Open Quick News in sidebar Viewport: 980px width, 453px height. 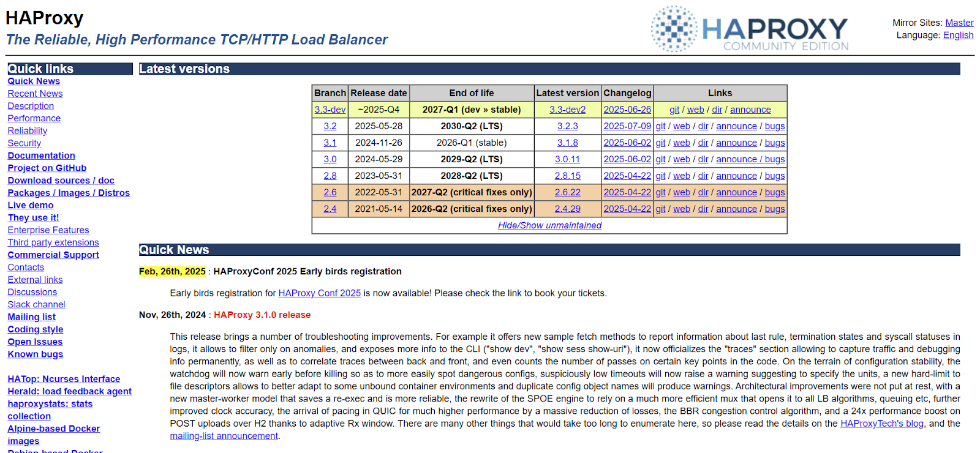(x=34, y=81)
